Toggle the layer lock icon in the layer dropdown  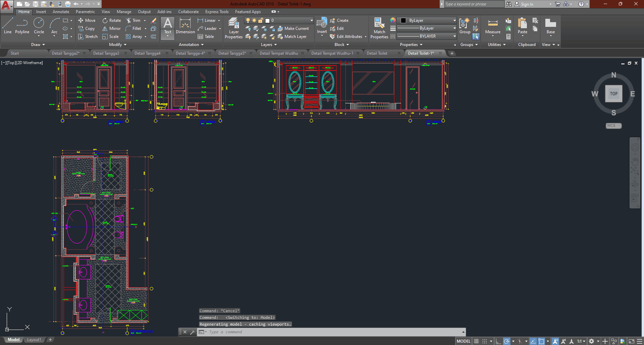click(x=260, y=20)
